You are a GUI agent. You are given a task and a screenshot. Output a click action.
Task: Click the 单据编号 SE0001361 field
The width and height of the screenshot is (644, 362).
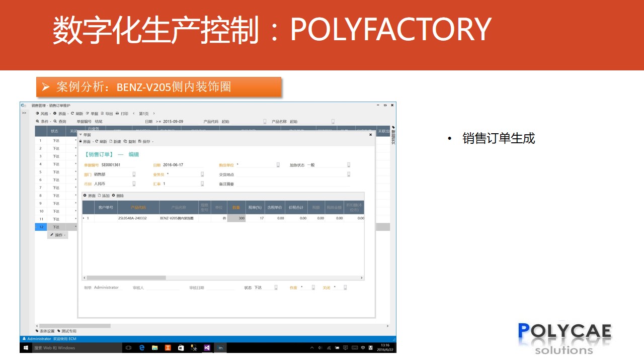click(118, 165)
